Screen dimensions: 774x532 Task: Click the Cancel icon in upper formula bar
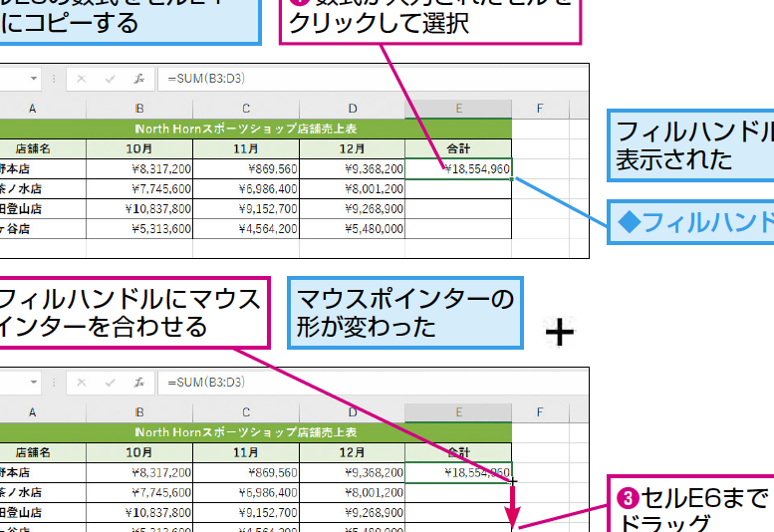82,79
